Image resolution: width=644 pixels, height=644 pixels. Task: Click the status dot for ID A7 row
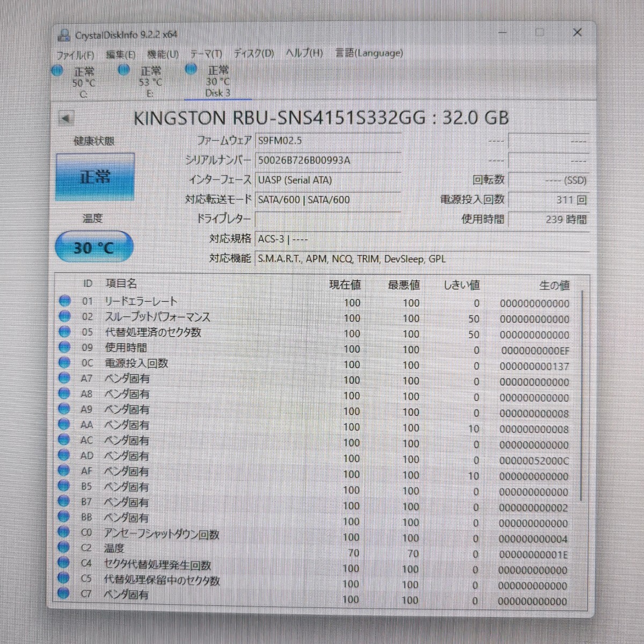(x=64, y=378)
